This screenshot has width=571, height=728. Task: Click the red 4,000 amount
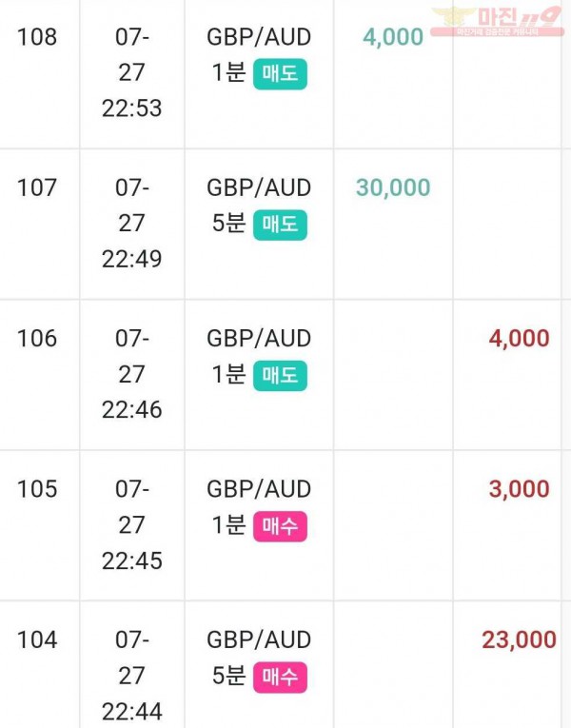pyautogui.click(x=519, y=339)
